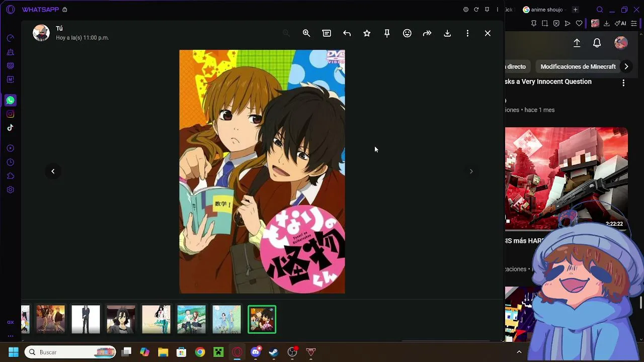Open the Easy Setup sliders menu

tap(634, 23)
